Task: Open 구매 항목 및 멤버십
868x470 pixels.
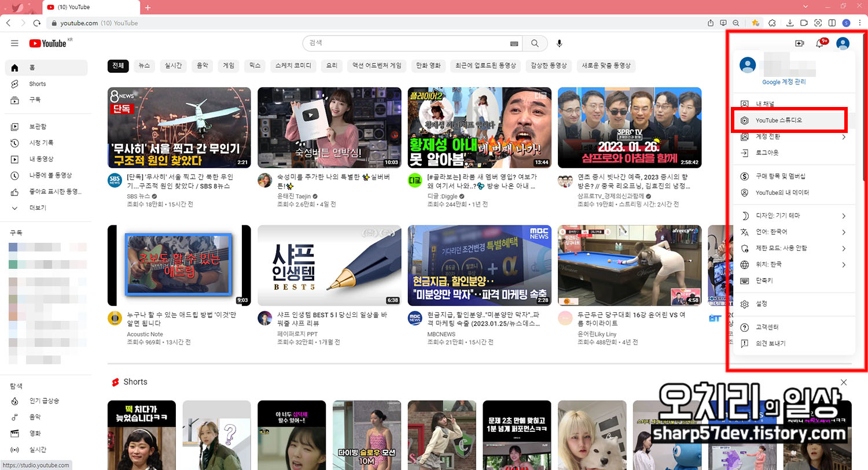Action: pyautogui.click(x=794, y=176)
